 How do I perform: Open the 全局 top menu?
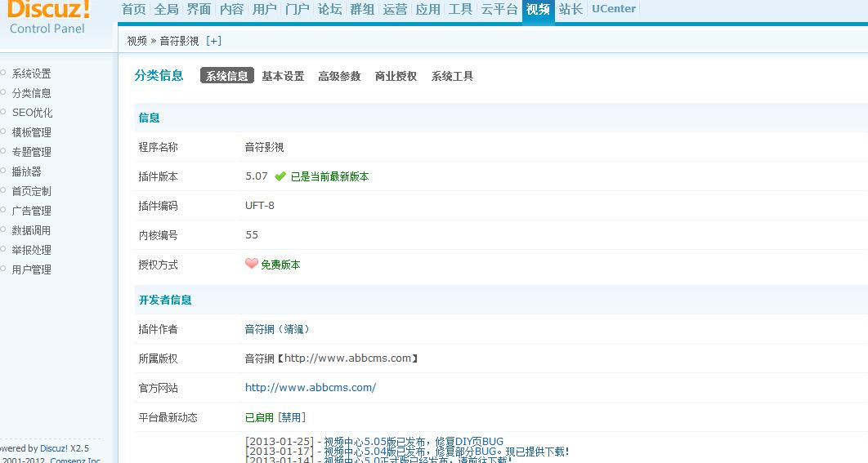tap(166, 10)
